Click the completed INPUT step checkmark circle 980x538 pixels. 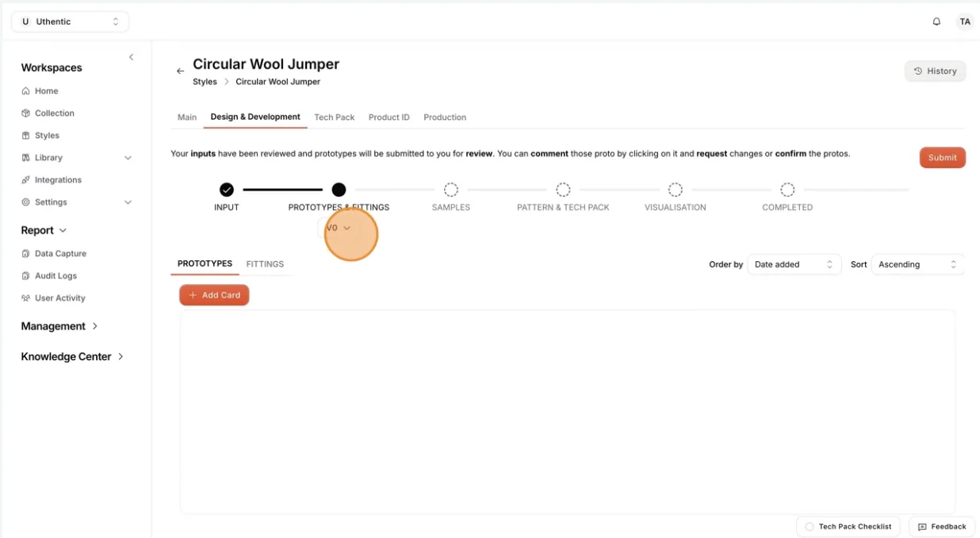pos(227,190)
